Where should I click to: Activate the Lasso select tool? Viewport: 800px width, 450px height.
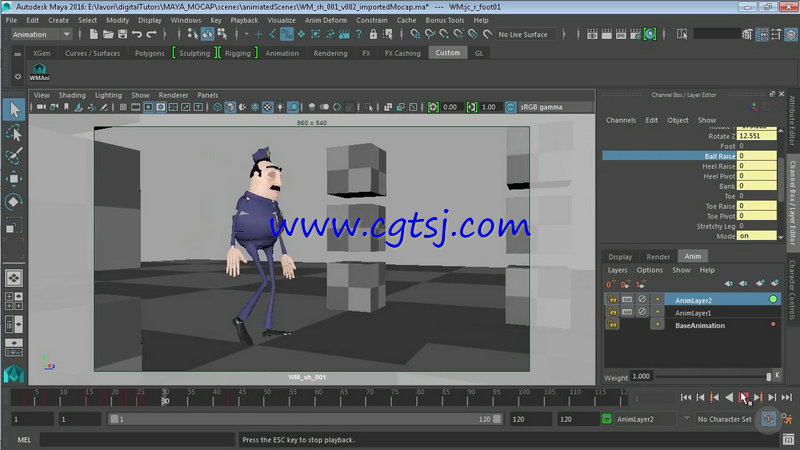(14, 133)
